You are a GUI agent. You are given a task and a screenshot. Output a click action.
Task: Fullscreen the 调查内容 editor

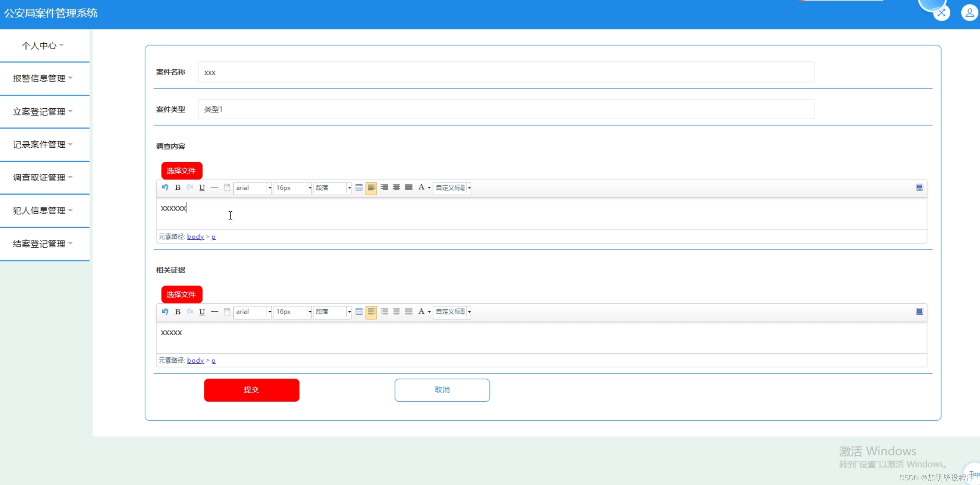920,188
